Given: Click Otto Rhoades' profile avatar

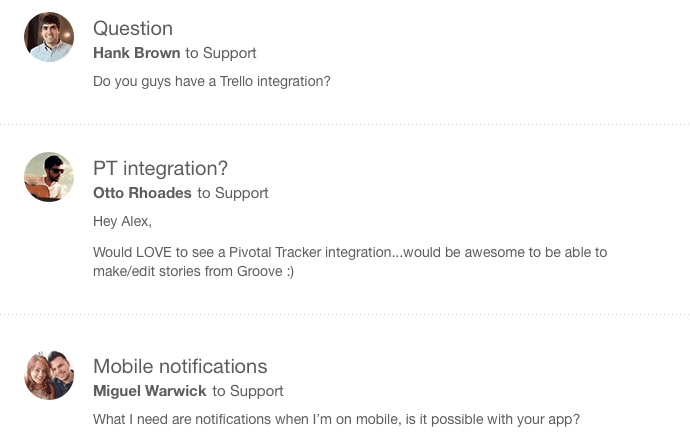Looking at the screenshot, I should click(49, 177).
